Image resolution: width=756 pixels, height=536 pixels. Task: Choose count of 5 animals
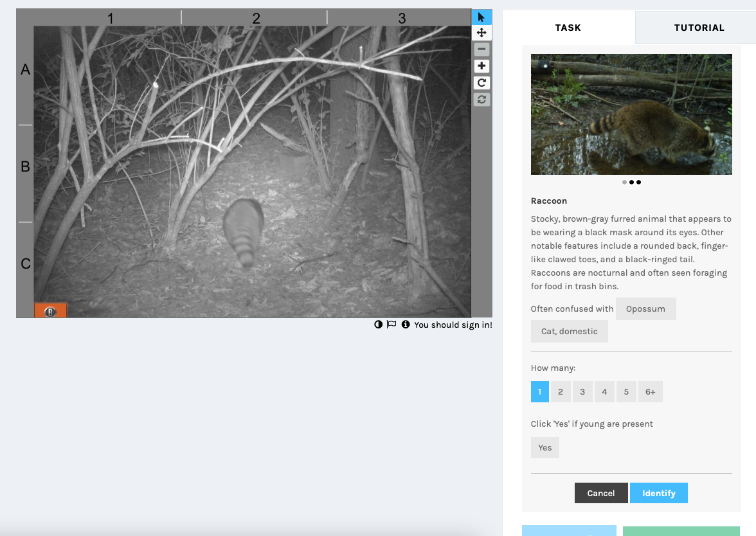point(626,392)
